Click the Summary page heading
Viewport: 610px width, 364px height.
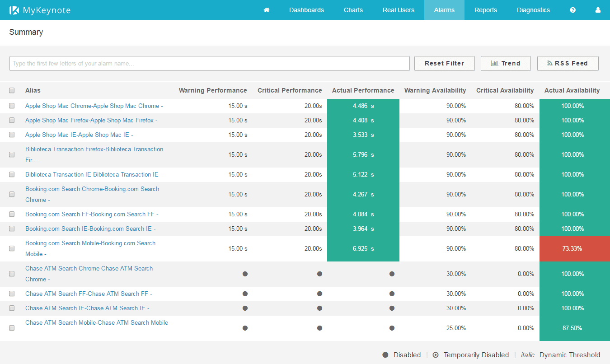point(26,32)
